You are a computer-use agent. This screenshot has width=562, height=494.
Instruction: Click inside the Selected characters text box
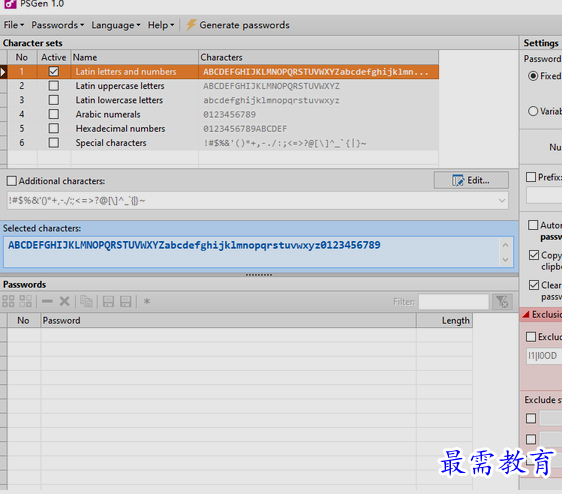point(251,251)
